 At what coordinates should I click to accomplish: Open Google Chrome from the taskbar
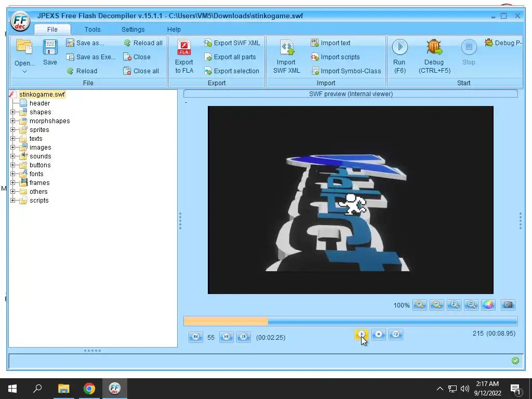[89, 389]
